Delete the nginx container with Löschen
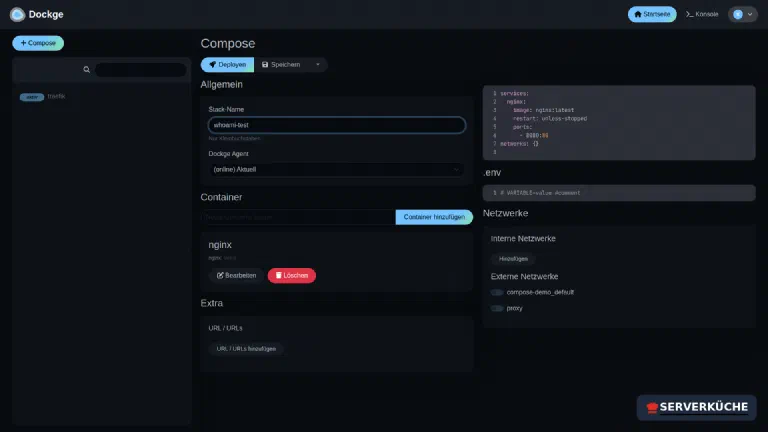The width and height of the screenshot is (768, 432). [x=291, y=275]
